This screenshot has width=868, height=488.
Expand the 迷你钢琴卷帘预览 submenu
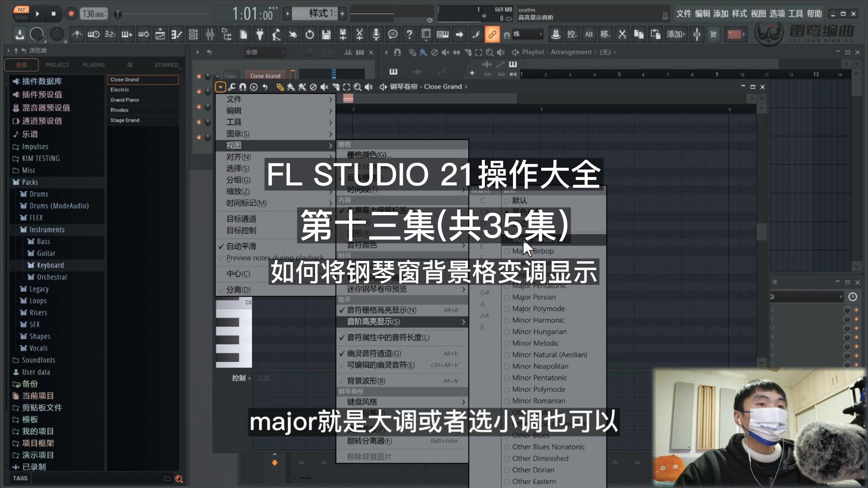(402, 289)
